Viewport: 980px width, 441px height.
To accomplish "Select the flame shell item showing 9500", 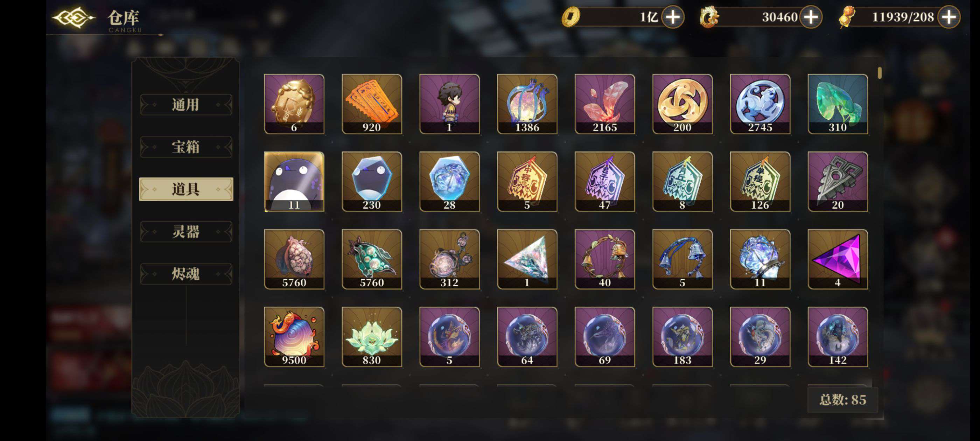I will [294, 337].
